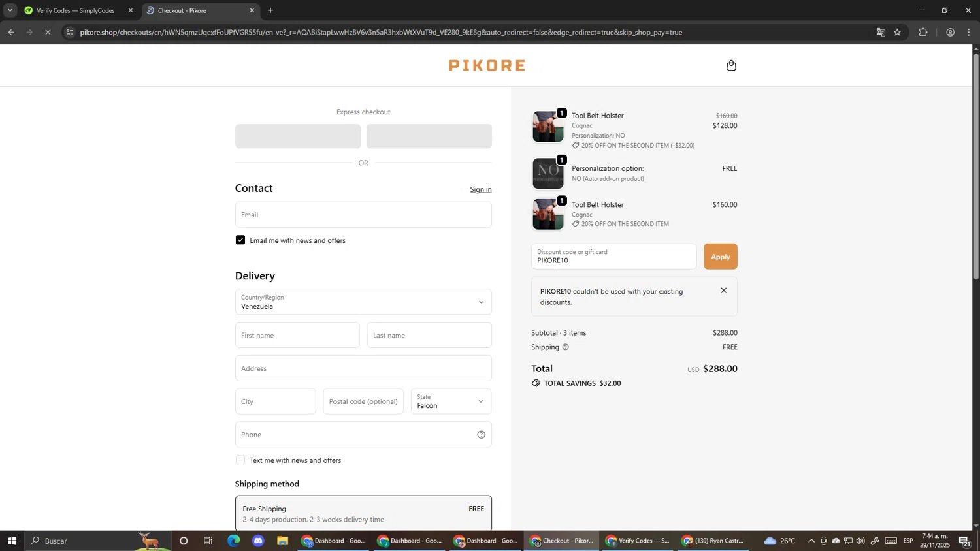The image size is (980, 551).
Task: Switch to the Verify Codes — SimplyCodes tab
Action: tap(75, 10)
